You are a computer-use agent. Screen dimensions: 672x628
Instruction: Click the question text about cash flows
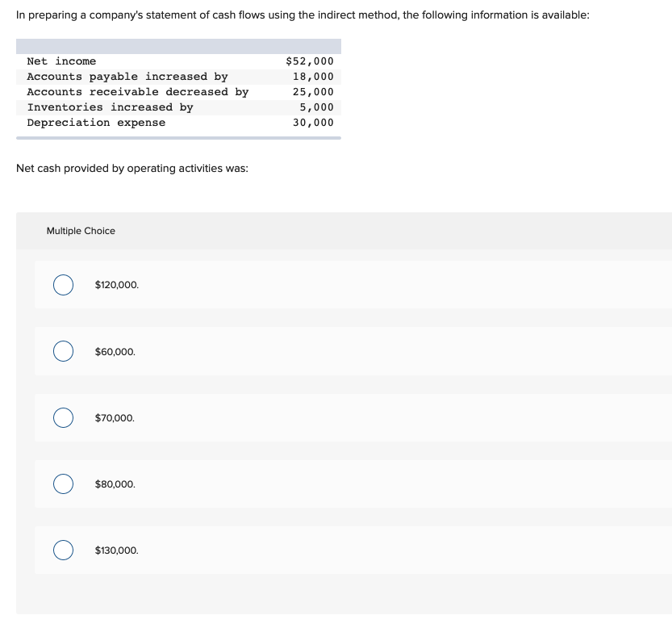tap(303, 15)
